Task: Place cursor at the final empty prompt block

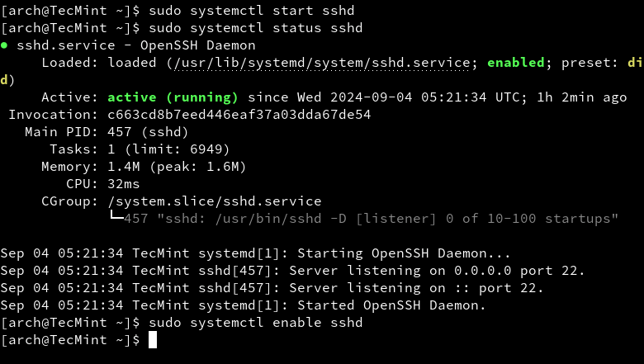Action: tap(152, 340)
